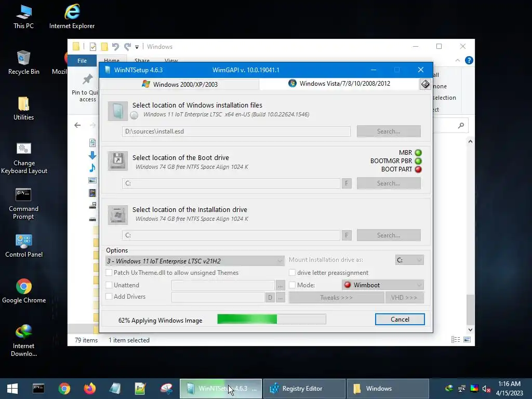This screenshot has width=532, height=399.
Task: Switch to Windows Explorer taskbar window
Action: 388,389
